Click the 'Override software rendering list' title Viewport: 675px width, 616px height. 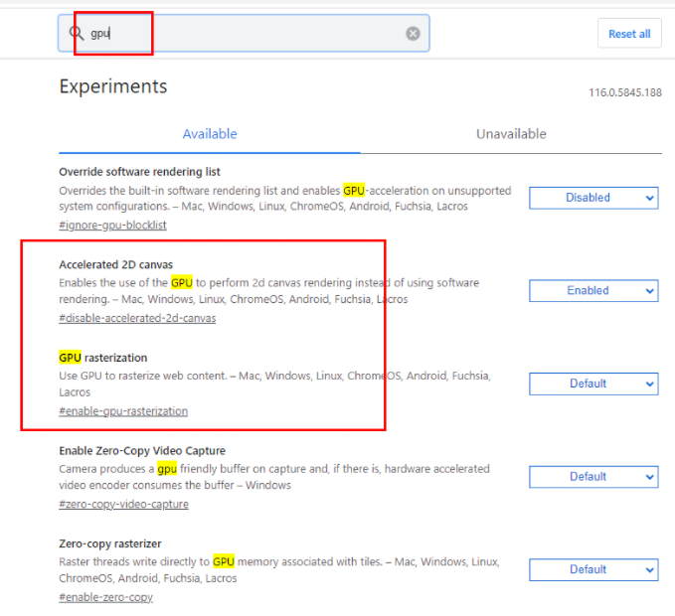(139, 172)
